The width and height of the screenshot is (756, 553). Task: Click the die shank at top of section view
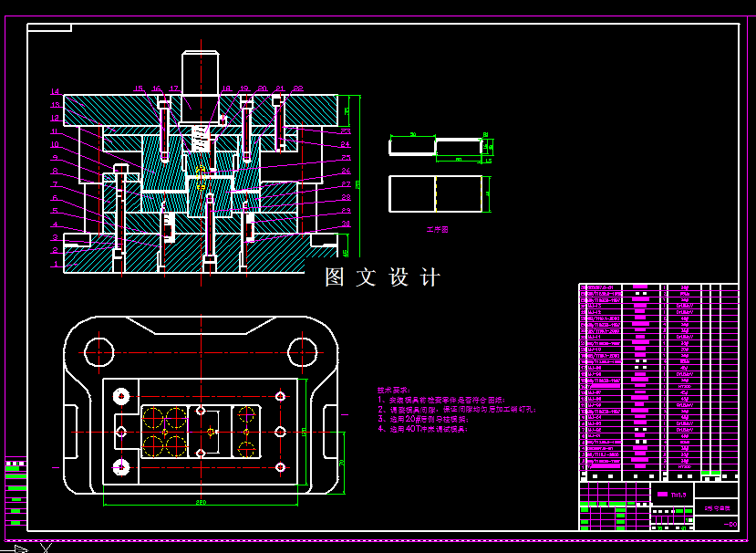point(201,72)
